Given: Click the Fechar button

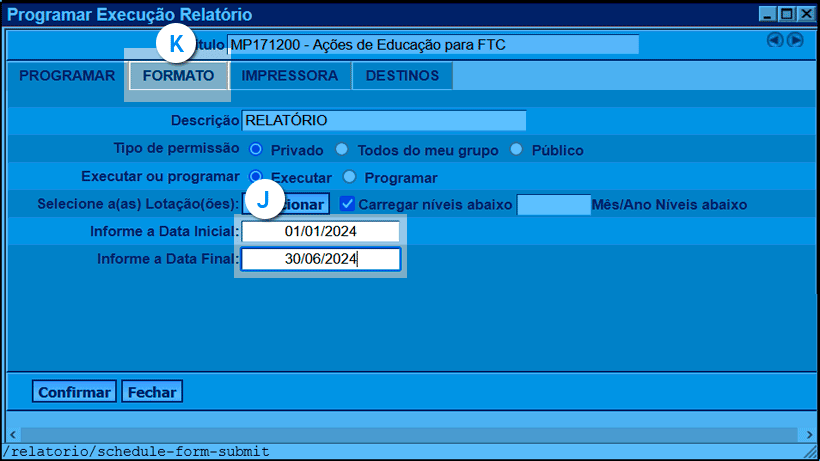Looking at the screenshot, I should [152, 391].
